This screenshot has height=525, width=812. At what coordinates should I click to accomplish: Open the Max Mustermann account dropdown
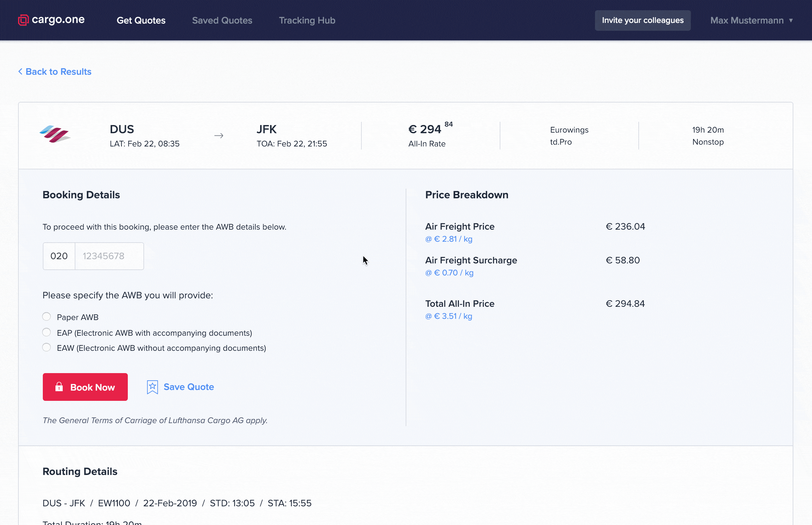coord(752,20)
